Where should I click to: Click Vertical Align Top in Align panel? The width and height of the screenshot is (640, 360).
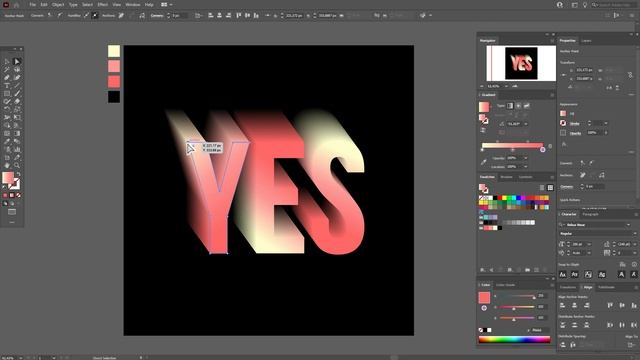[x=610, y=305]
